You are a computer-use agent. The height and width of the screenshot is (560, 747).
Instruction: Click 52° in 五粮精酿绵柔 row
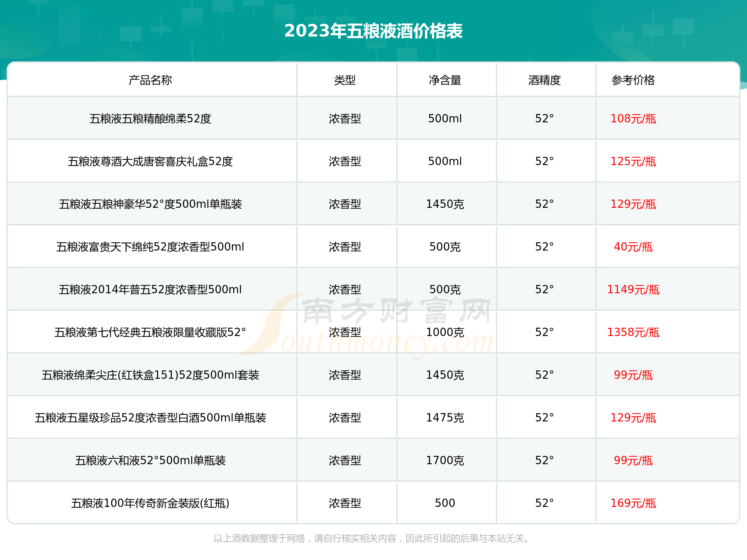[x=544, y=119]
